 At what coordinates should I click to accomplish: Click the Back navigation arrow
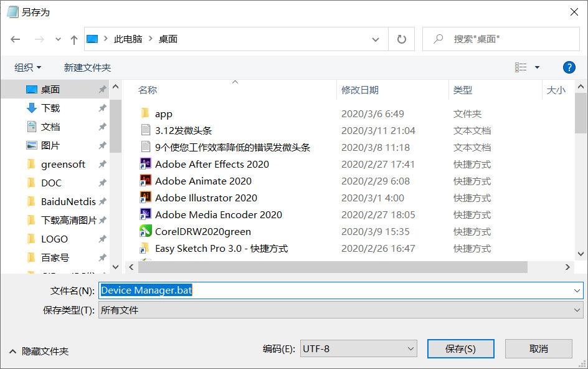pyautogui.click(x=16, y=39)
